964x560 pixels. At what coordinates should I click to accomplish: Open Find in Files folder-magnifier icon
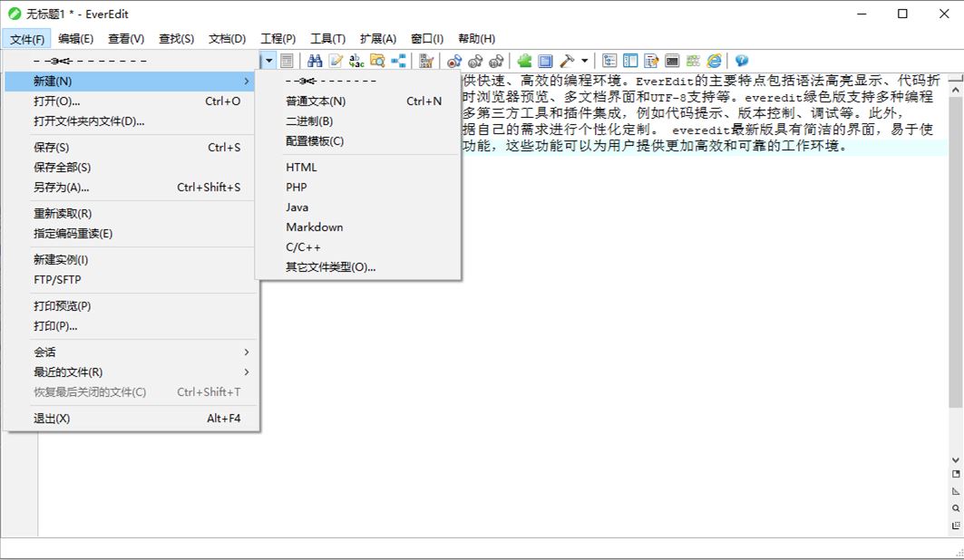click(x=377, y=61)
